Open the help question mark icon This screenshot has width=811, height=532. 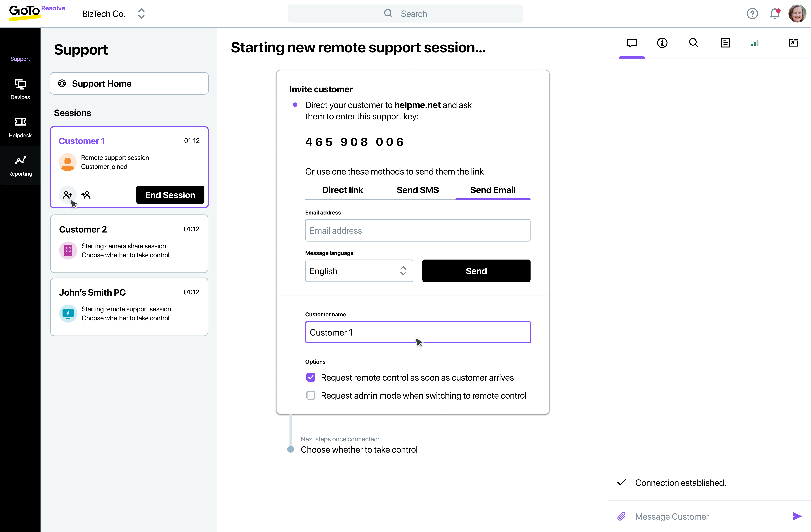752,14
